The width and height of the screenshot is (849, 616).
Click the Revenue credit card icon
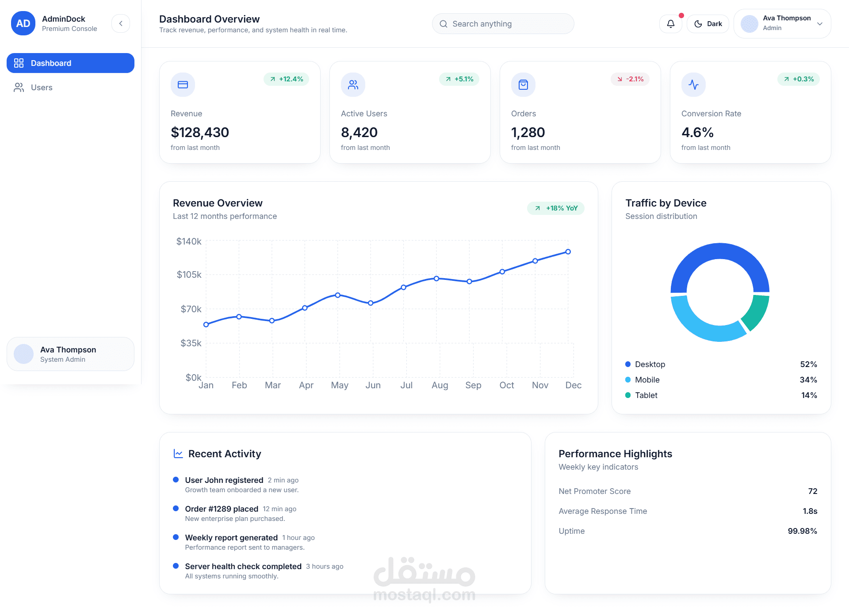[x=183, y=84]
